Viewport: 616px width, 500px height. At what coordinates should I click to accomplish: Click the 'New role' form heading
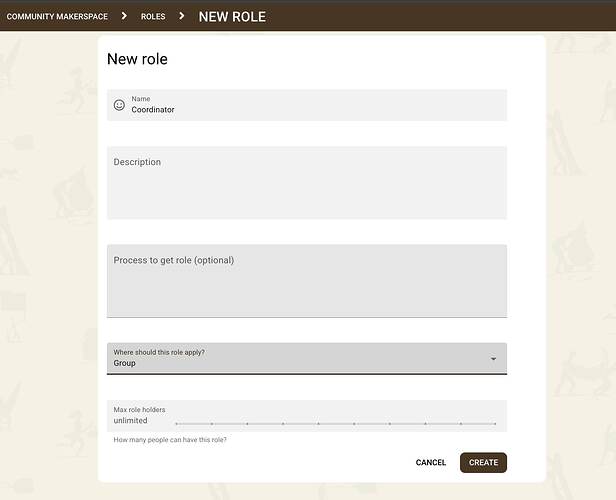137,59
